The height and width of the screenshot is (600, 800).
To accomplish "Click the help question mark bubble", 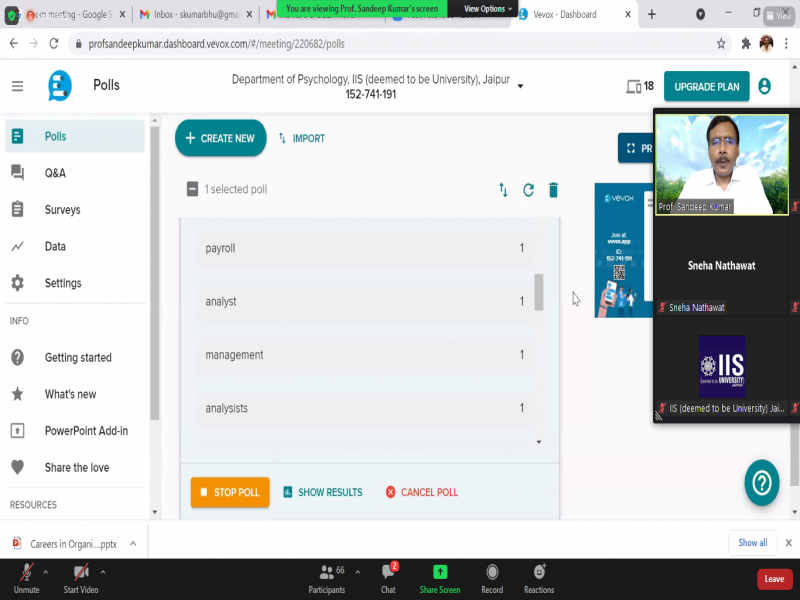I will point(762,483).
